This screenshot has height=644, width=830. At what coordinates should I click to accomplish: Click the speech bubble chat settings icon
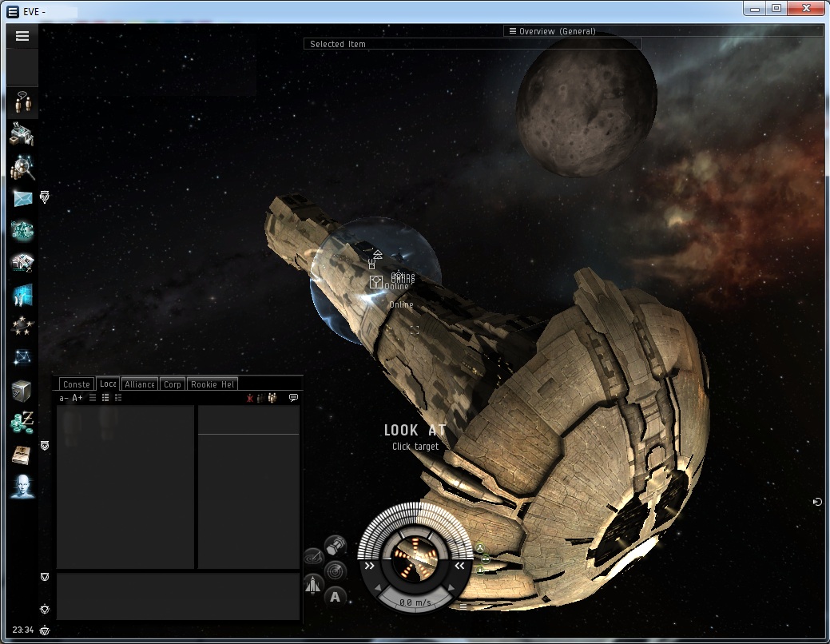point(293,397)
